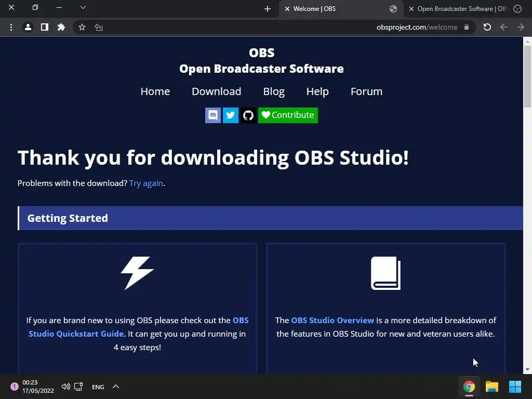Screen dimensions: 532x399
Task: Open the Help nav item
Action: tap(317, 91)
